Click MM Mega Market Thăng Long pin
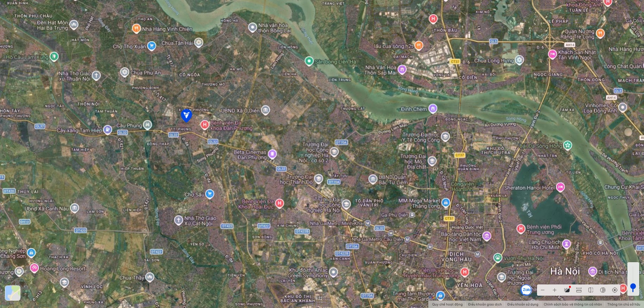 (446, 203)
